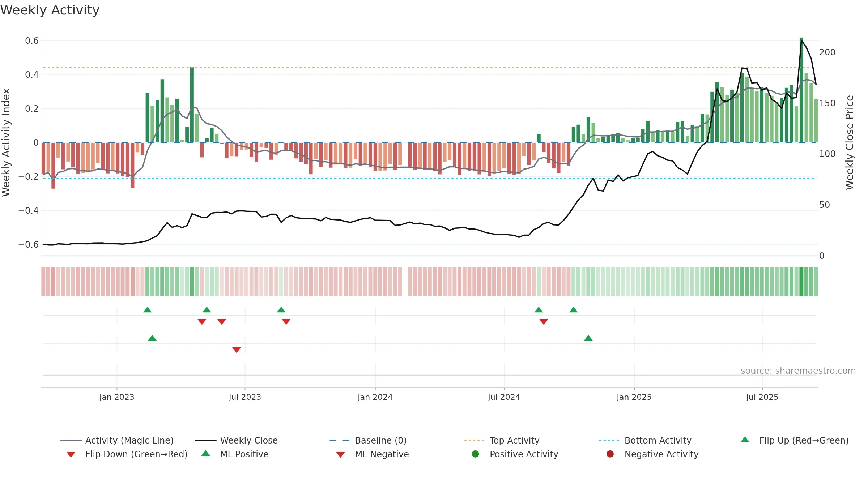Toggle the Weekly Close legend entry
The height and width of the screenshot is (488, 868).
(236, 440)
